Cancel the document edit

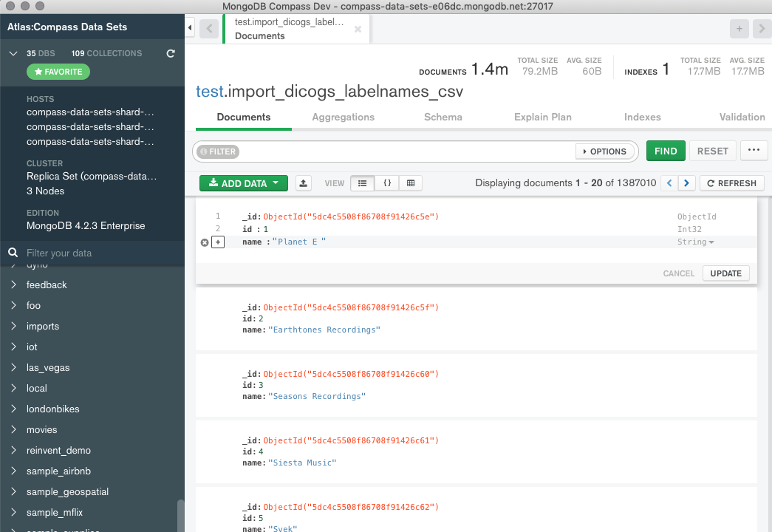[678, 273]
